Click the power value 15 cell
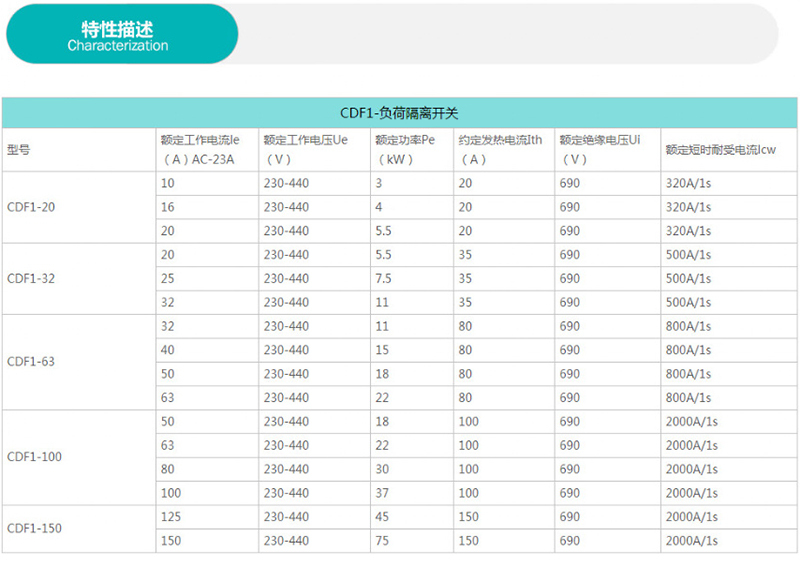Screen dimensions: 800x566 click(412, 350)
